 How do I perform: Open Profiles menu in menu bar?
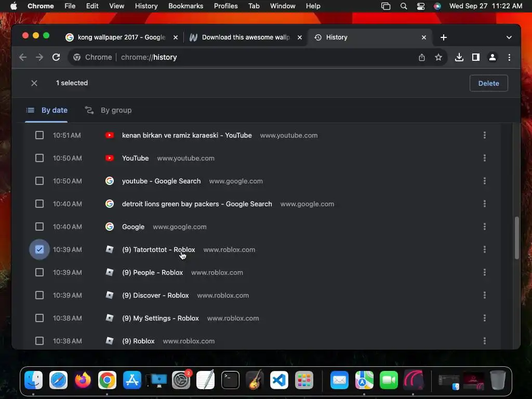(225, 6)
